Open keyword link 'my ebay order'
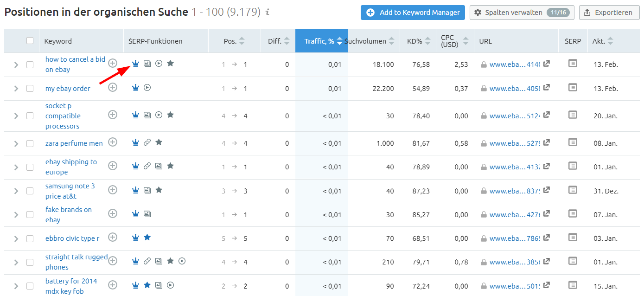Image resolution: width=644 pixels, height=296 pixels. click(x=68, y=88)
